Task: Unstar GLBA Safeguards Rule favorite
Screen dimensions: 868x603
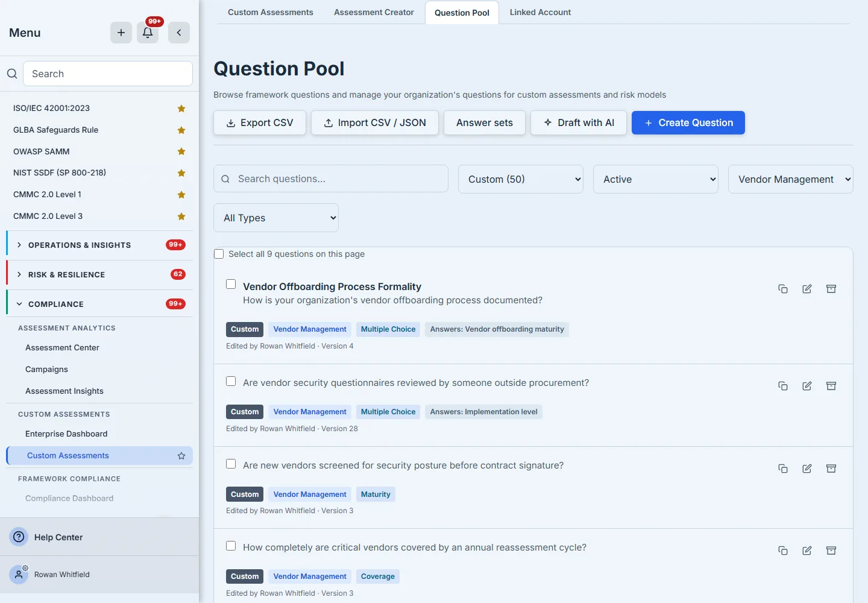Action: click(181, 130)
